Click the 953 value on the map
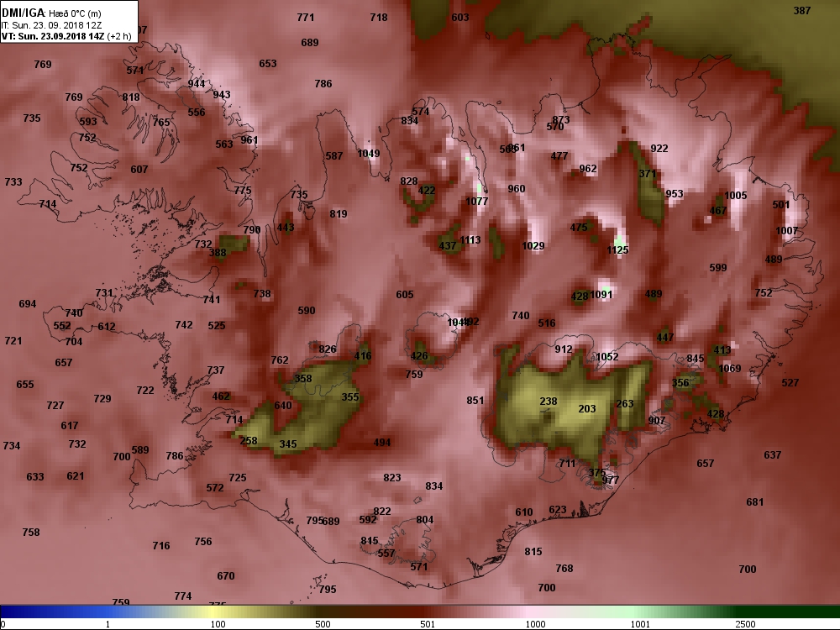The height and width of the screenshot is (630, 840). pyautogui.click(x=675, y=193)
